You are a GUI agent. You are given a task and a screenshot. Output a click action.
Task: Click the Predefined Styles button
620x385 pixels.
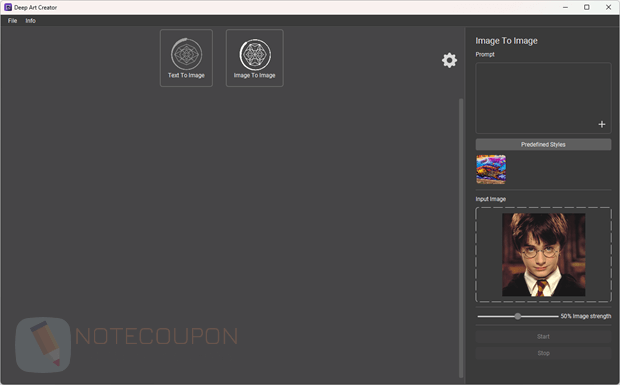pyautogui.click(x=543, y=144)
